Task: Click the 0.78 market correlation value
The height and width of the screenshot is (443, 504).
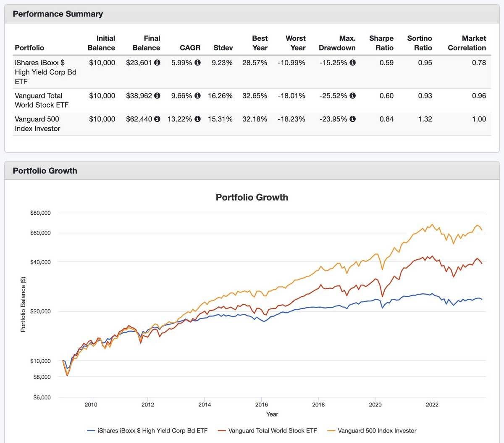Action: 479,63
